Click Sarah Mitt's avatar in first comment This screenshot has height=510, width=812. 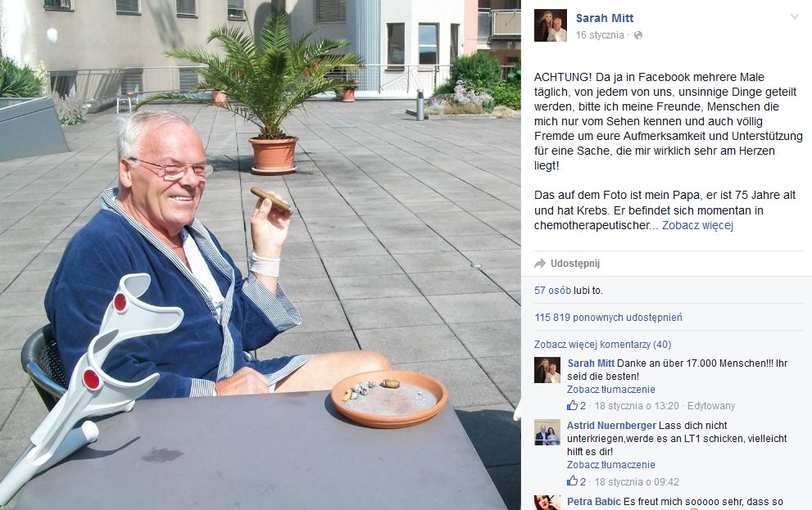point(547,370)
